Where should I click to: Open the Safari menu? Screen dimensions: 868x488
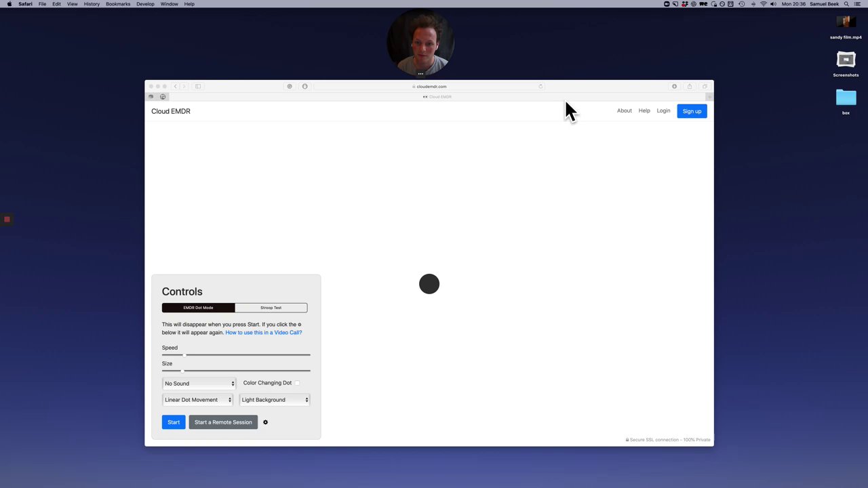tap(24, 4)
